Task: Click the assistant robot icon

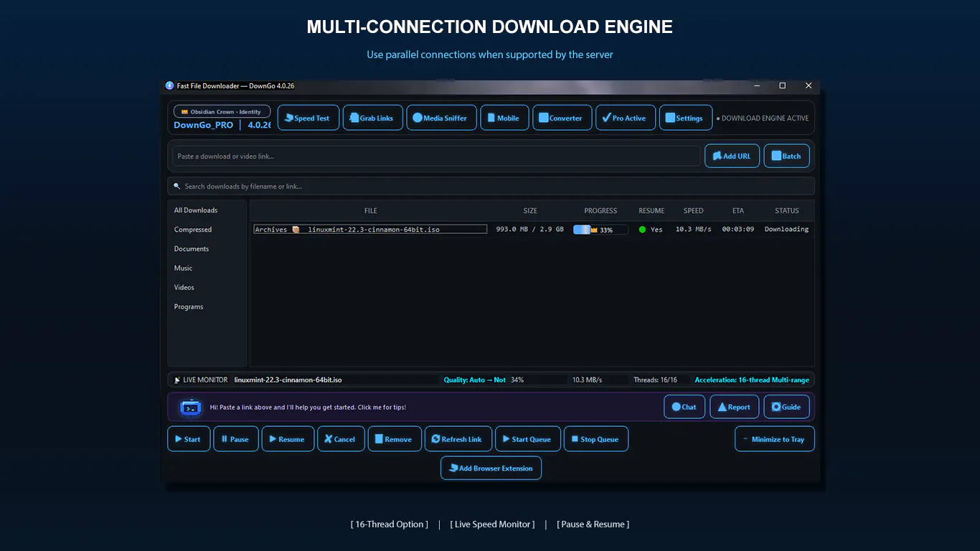Action: tap(190, 407)
